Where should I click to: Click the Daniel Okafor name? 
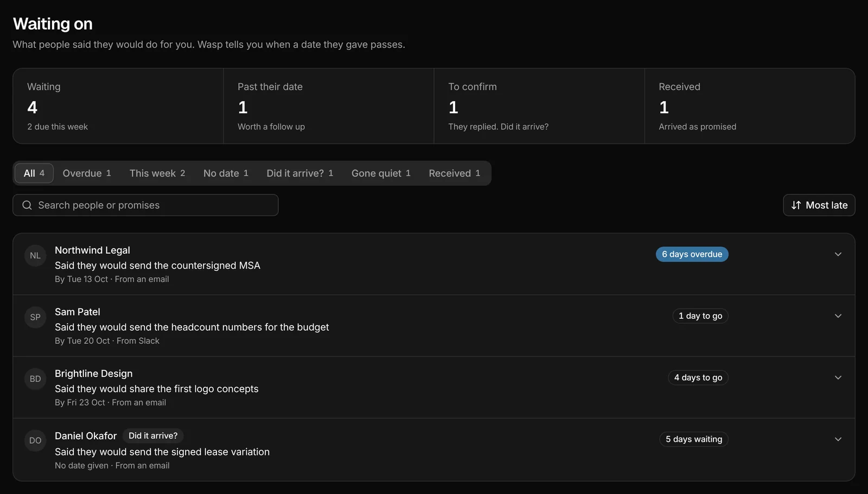pyautogui.click(x=86, y=436)
